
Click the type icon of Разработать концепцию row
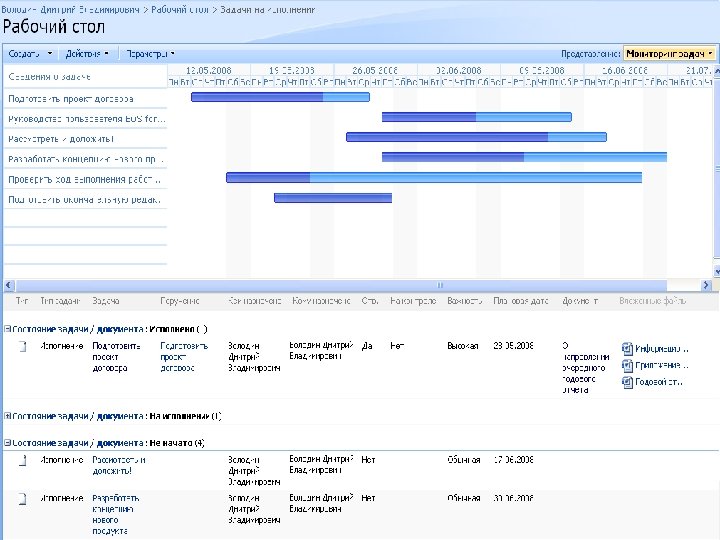coord(21,498)
